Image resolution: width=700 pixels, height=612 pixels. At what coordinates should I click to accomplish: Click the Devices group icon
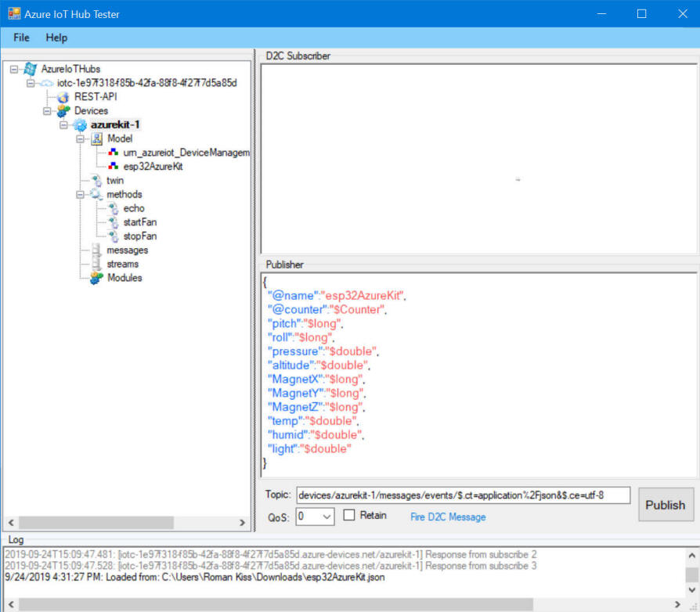[63, 111]
